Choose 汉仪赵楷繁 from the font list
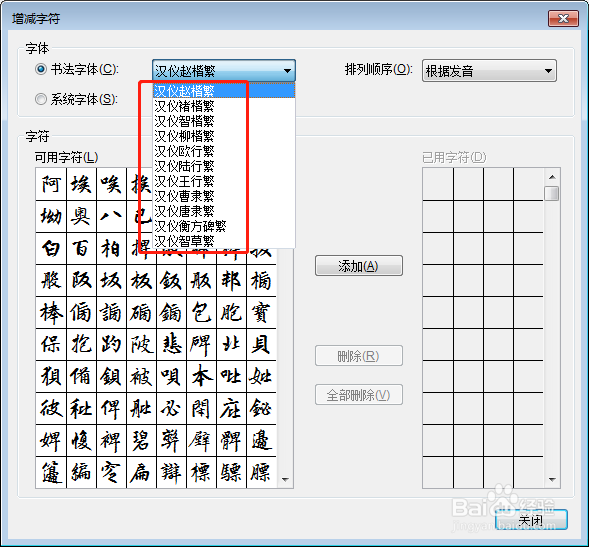 point(224,91)
